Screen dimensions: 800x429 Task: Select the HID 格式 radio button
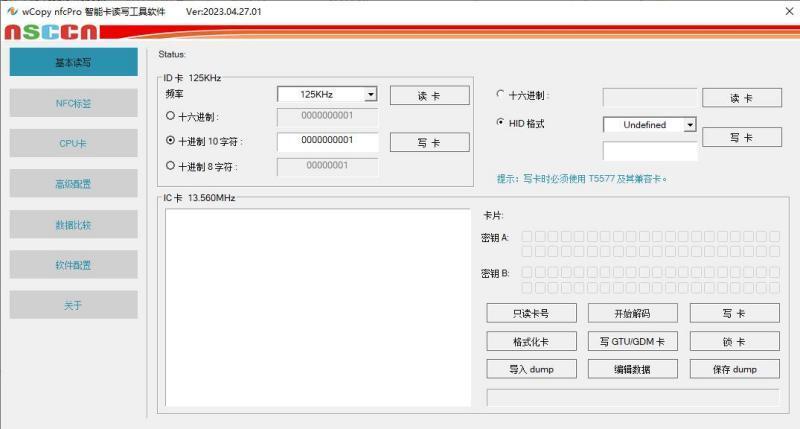tap(500, 123)
